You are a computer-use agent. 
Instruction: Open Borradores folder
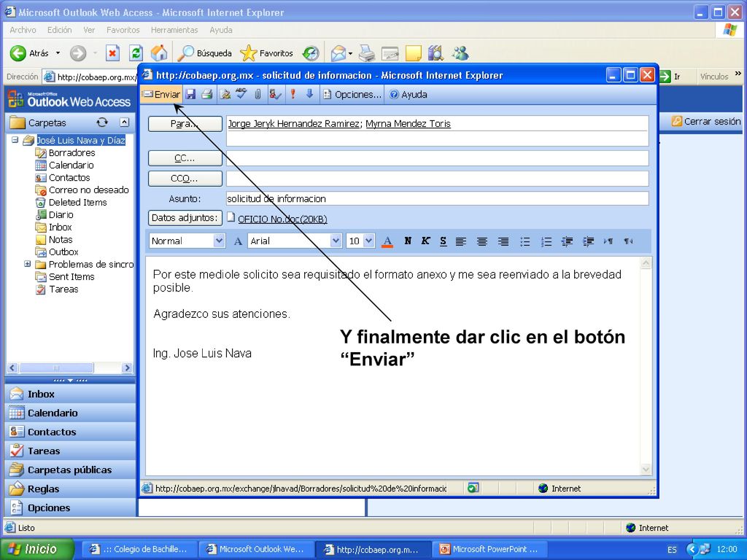tap(71, 153)
